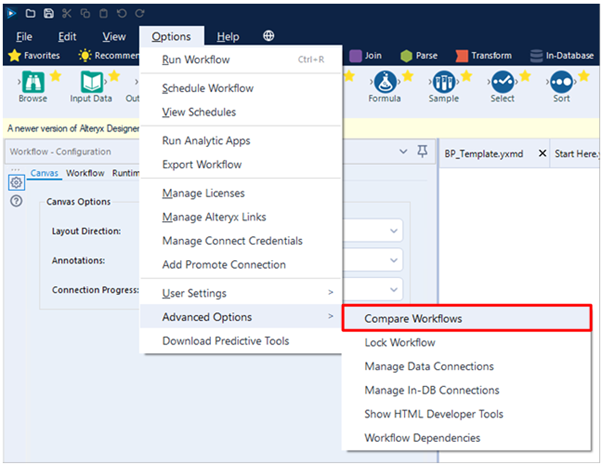Image resolution: width=602 pixels, height=464 pixels.
Task: Choose the Sample tool icon
Action: point(443,81)
